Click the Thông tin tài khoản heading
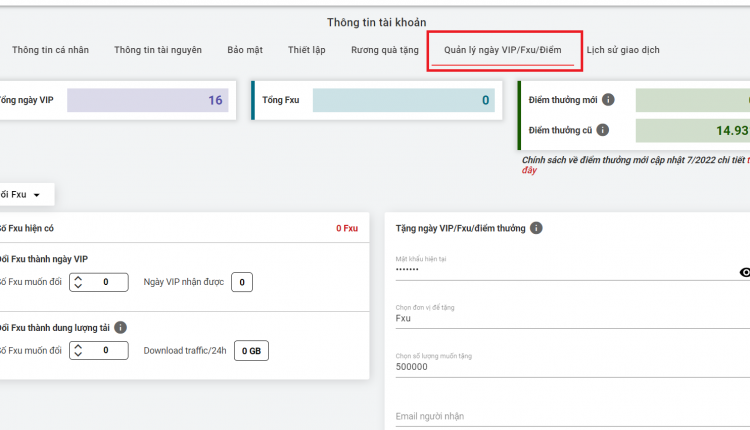Screen dimensions: 750x430 point(376,22)
